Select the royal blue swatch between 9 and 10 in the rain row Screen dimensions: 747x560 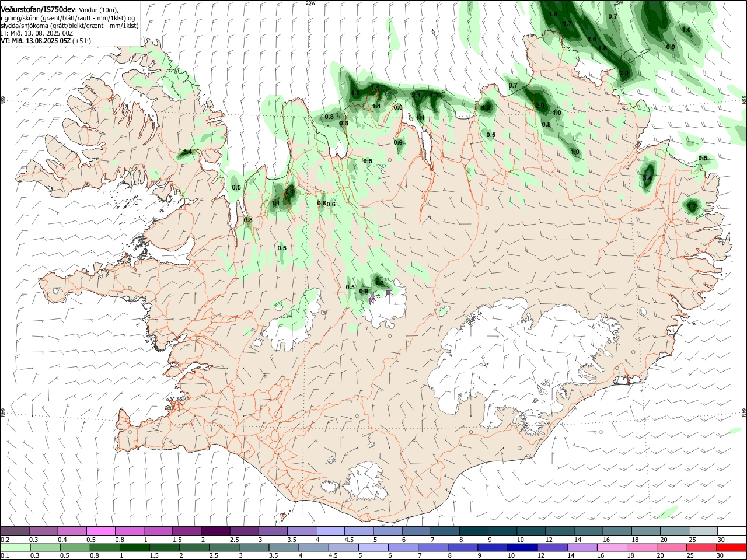point(493,547)
